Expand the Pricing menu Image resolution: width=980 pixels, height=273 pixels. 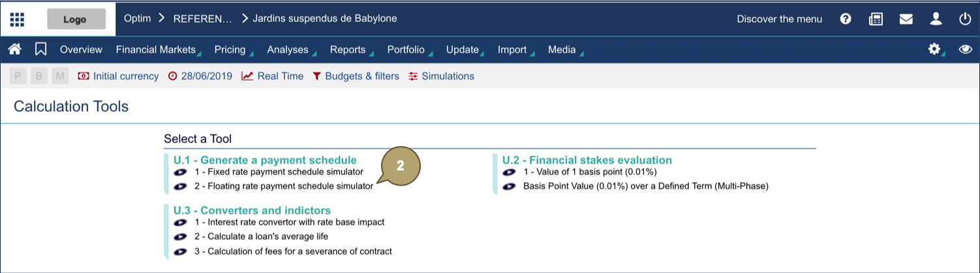[230, 49]
